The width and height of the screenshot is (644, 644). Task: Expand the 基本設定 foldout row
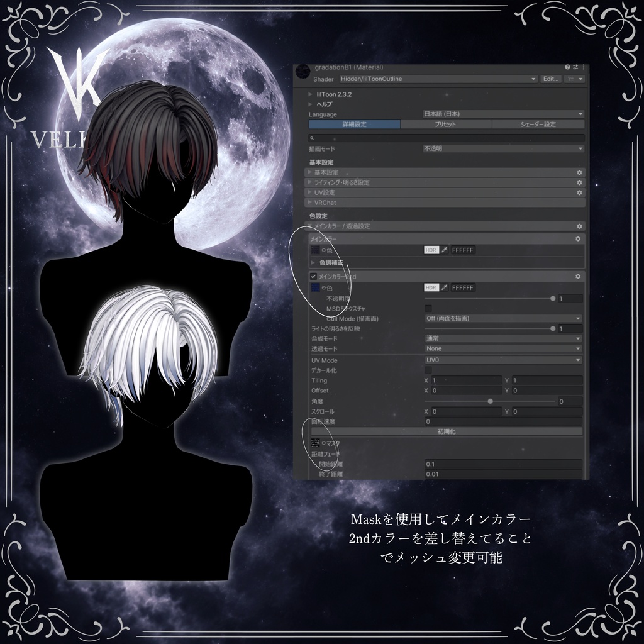coord(445,172)
